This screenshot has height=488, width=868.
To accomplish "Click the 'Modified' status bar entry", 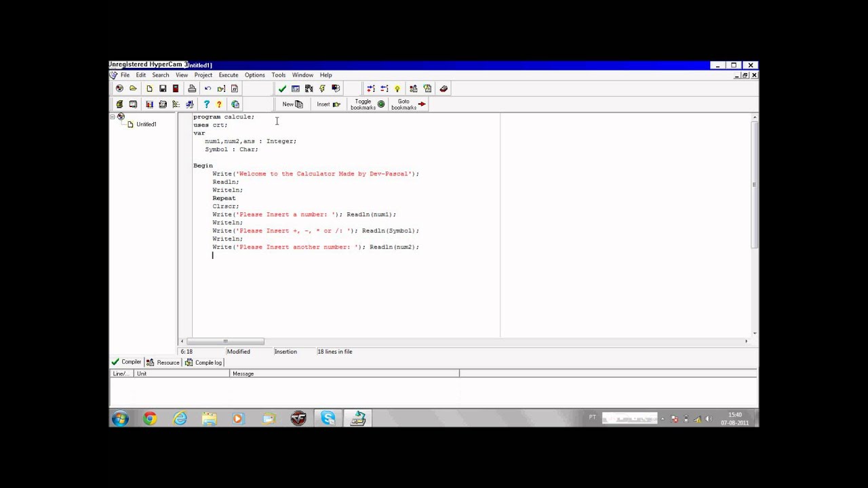I will tap(239, 352).
